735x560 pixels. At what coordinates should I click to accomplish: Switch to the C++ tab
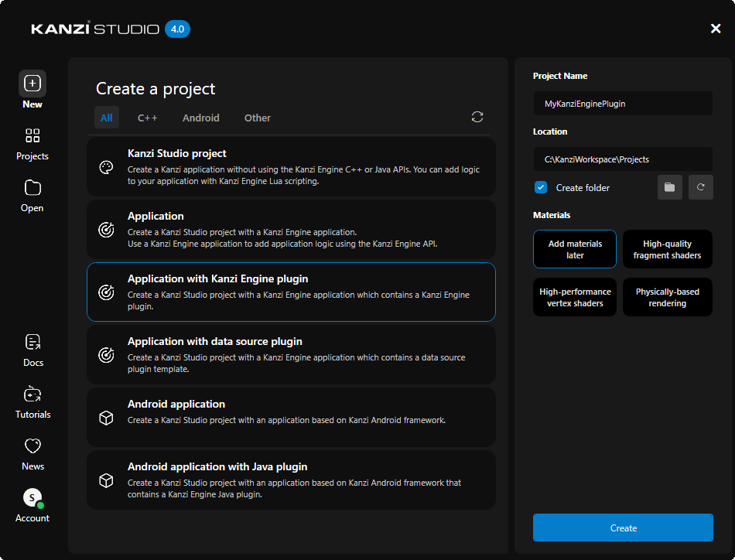(147, 118)
